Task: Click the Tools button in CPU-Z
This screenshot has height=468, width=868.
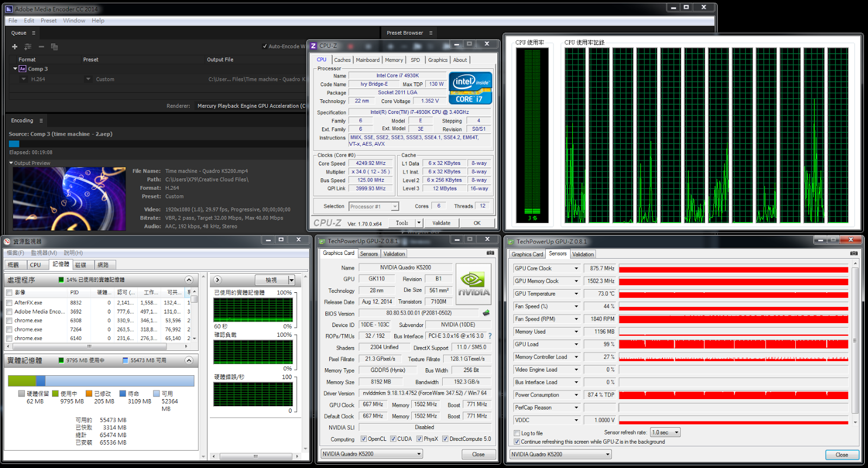Action: (x=402, y=223)
